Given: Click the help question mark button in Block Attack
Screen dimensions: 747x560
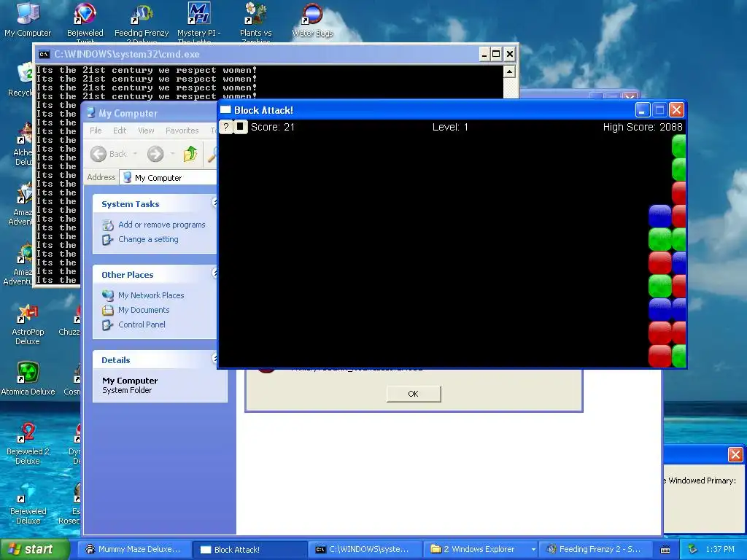Looking at the screenshot, I should click(x=226, y=127).
